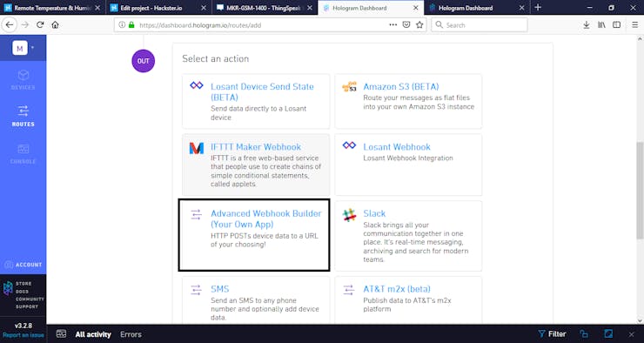Open the Console section in sidebar

[x=23, y=153]
